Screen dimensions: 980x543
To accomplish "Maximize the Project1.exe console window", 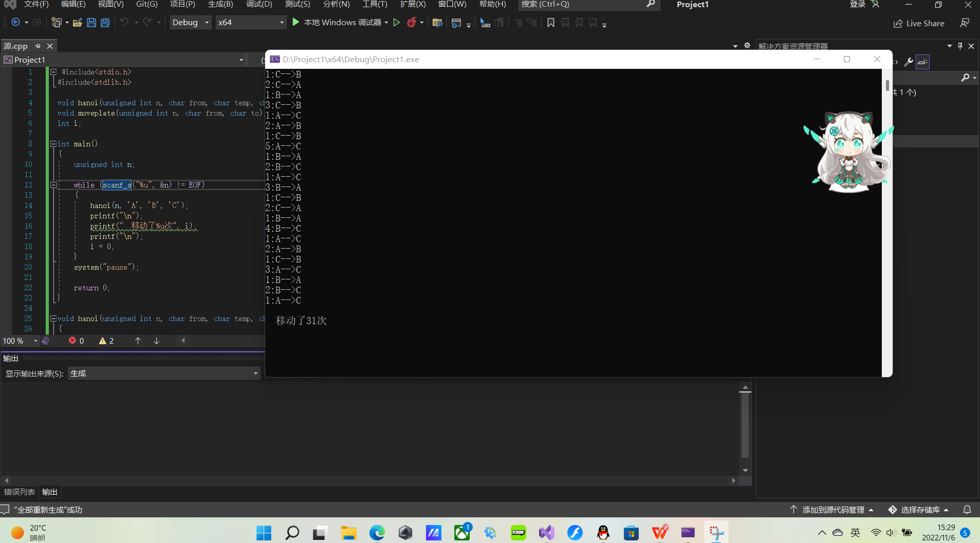I will click(x=847, y=59).
